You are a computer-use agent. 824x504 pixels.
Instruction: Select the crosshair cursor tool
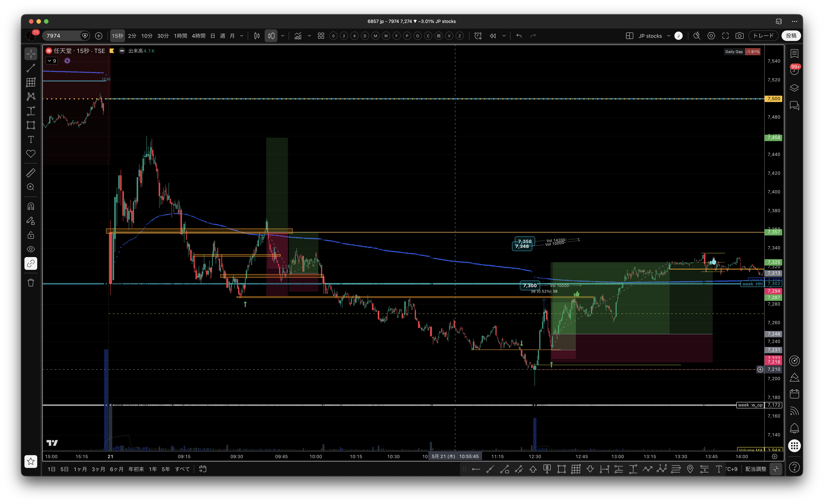click(x=31, y=54)
